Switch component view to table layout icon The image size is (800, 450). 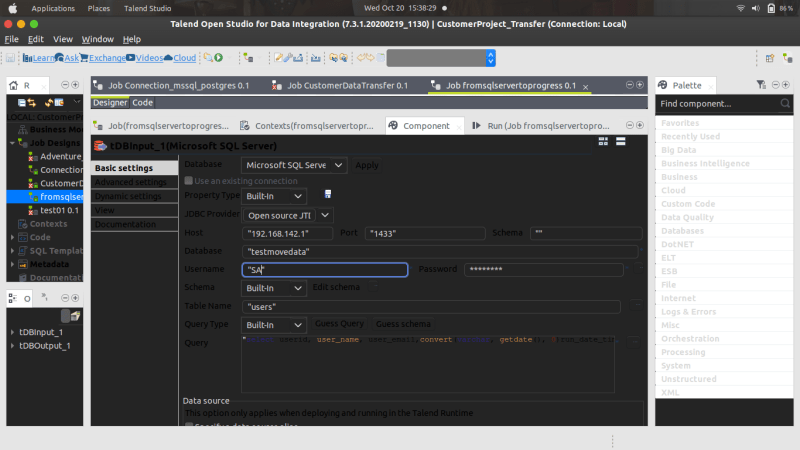(x=603, y=141)
